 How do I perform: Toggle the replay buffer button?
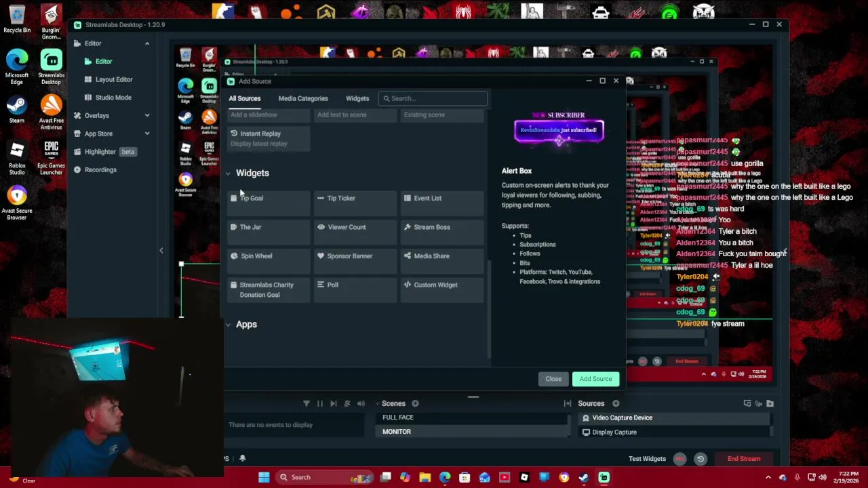pos(701,459)
